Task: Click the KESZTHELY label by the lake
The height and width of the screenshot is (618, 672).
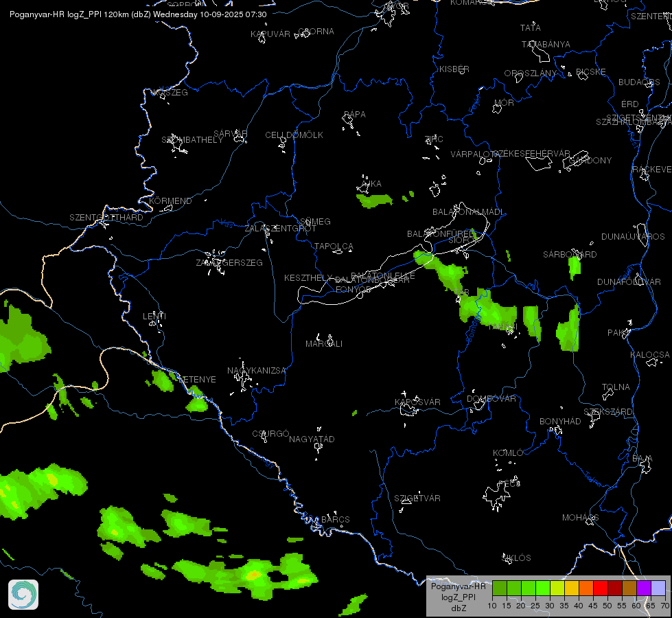Action: tap(308, 278)
